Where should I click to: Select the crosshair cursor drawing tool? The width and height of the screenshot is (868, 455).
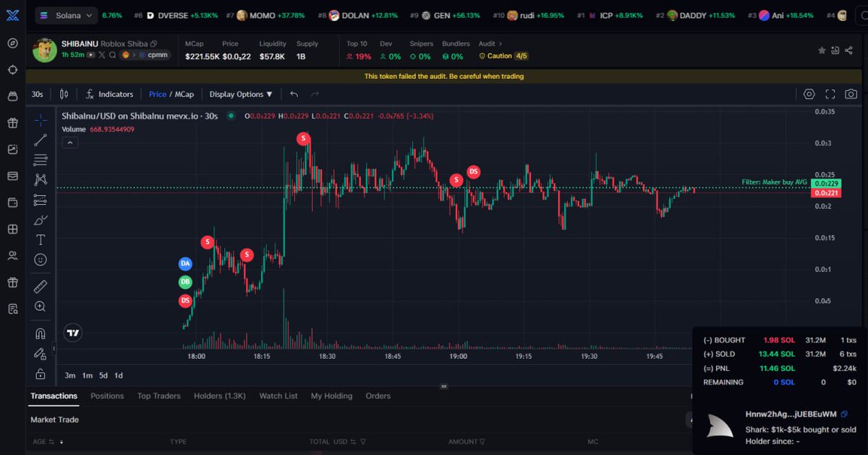(x=41, y=120)
